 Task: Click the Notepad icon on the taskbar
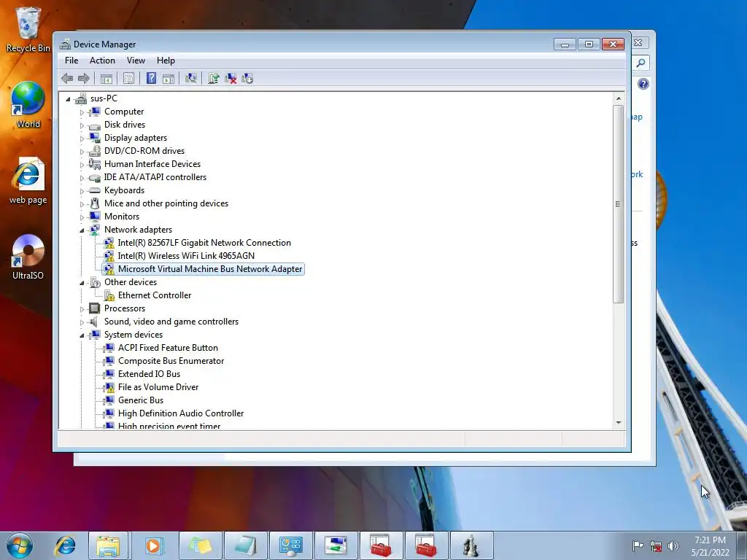[x=247, y=545]
